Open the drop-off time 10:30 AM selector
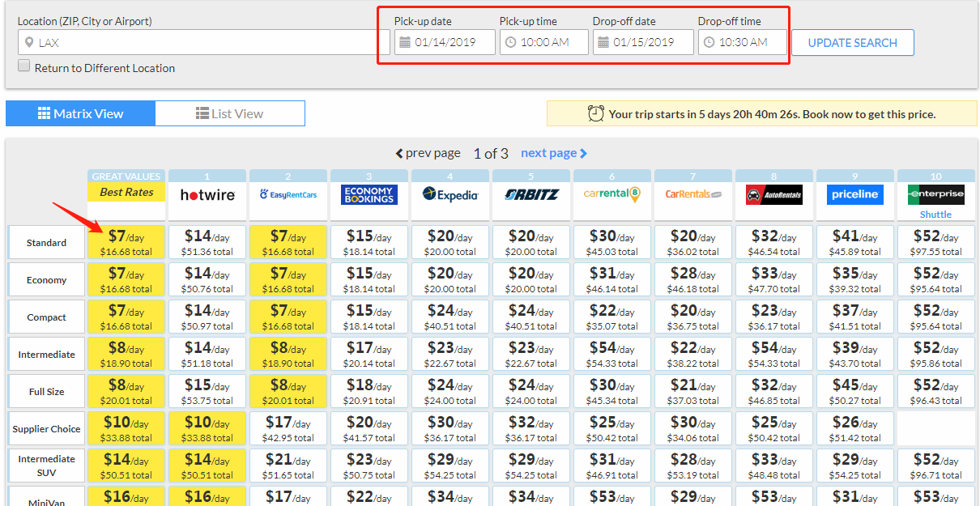Viewport: 980px width, 506px height. tap(743, 42)
